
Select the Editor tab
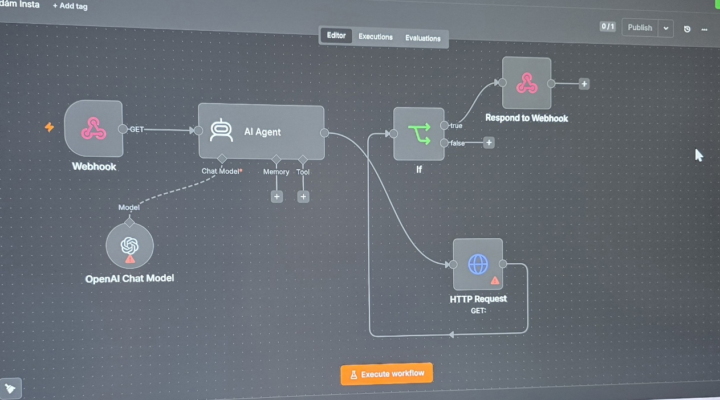pos(336,35)
